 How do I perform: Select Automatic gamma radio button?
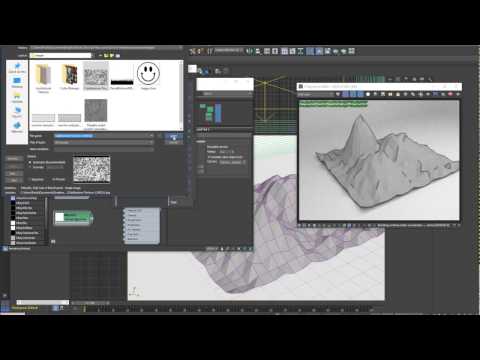[x=30, y=162]
